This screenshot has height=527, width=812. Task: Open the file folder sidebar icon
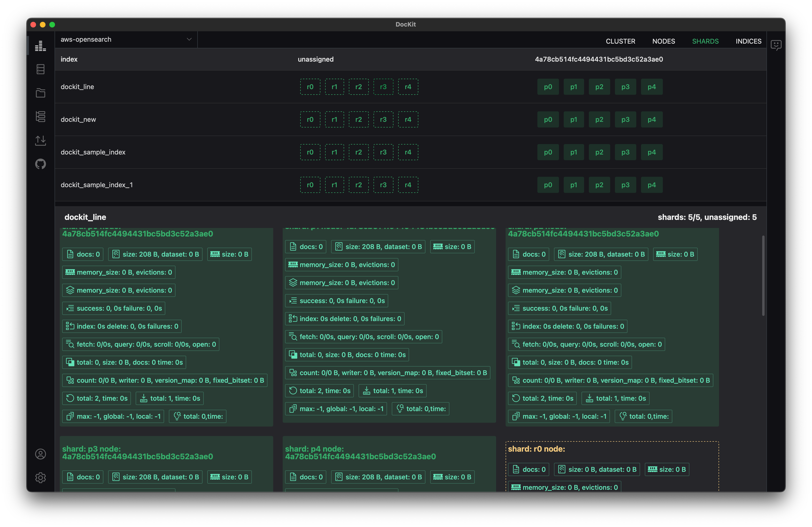click(x=40, y=93)
